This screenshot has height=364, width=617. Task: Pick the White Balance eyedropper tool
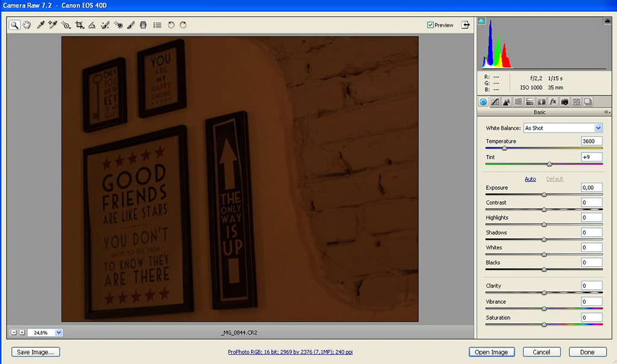pyautogui.click(x=40, y=25)
